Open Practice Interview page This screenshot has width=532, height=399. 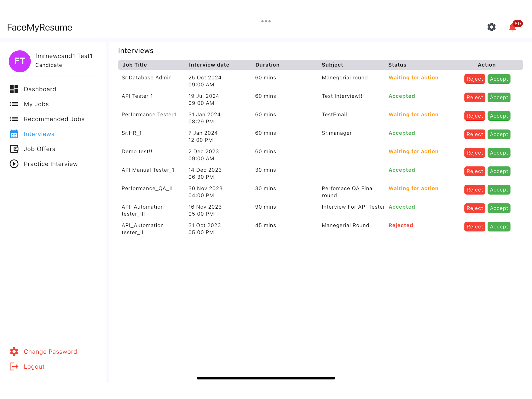tap(51, 164)
